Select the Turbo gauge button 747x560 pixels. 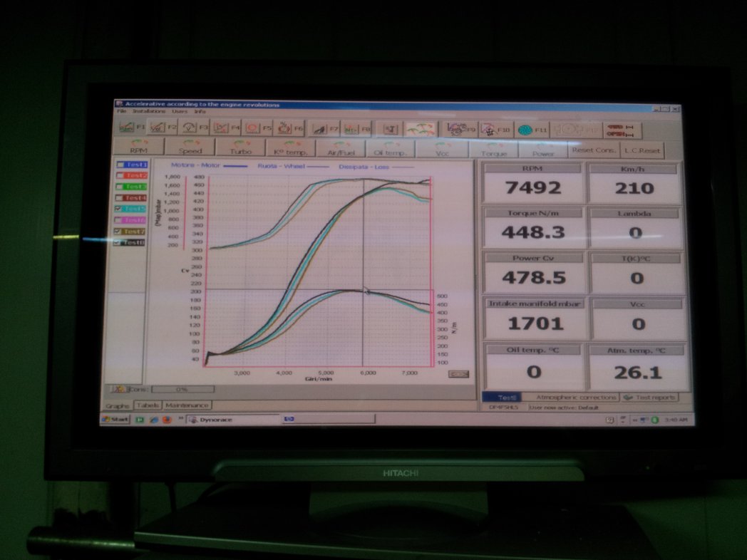coord(240,148)
